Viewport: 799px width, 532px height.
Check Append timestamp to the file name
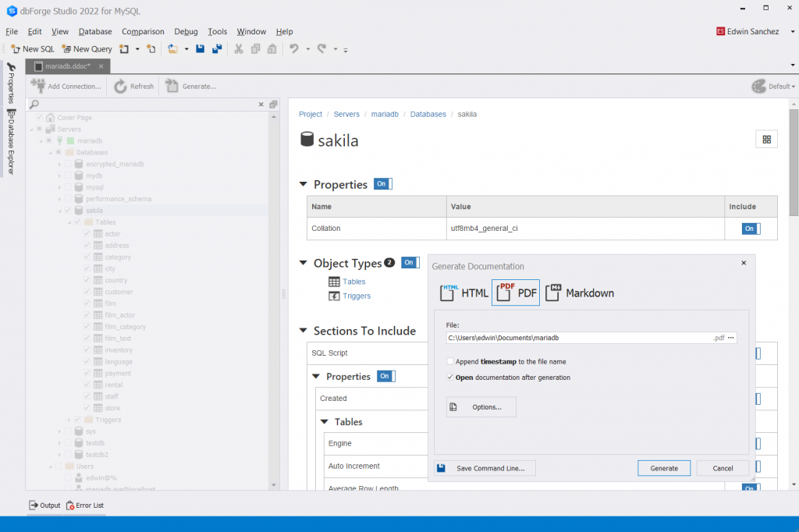[450, 361]
